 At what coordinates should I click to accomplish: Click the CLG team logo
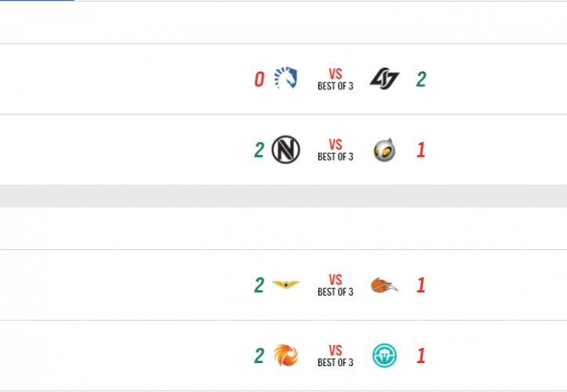coord(384,78)
